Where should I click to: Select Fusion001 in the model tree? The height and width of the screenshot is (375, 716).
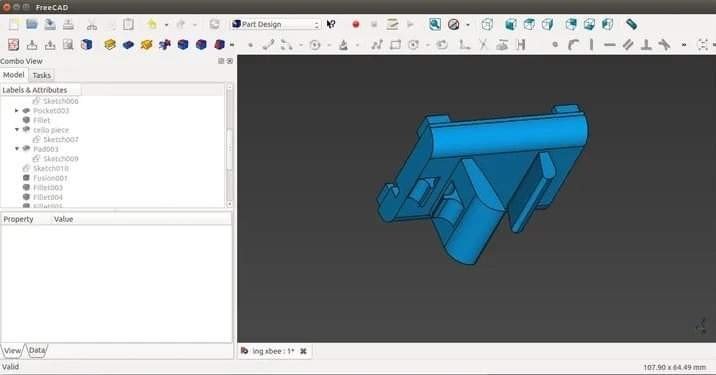click(50, 178)
